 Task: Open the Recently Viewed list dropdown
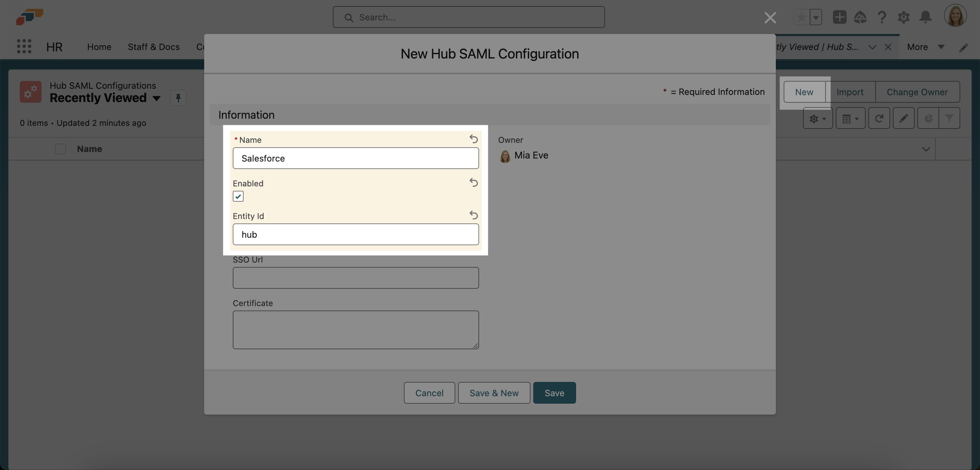pos(156,98)
